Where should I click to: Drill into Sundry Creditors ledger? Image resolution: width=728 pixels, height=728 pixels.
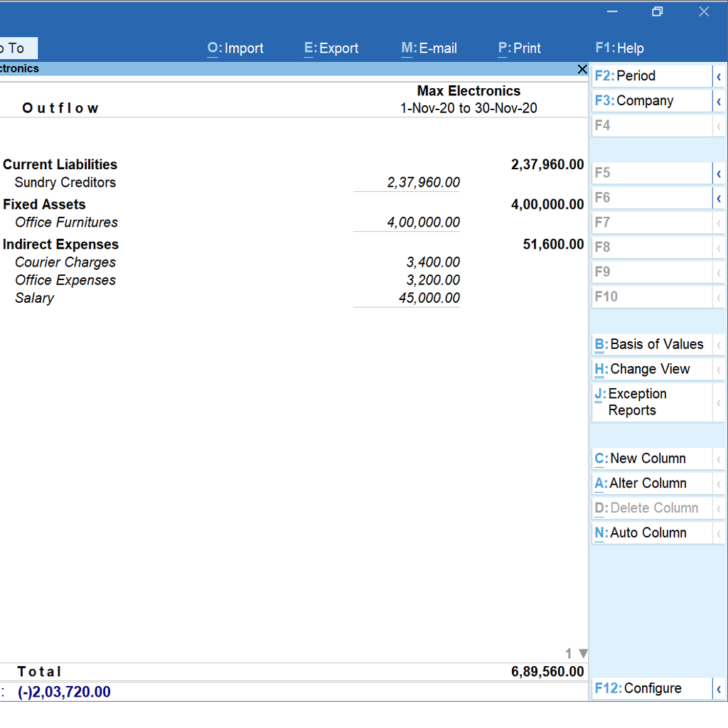65,183
